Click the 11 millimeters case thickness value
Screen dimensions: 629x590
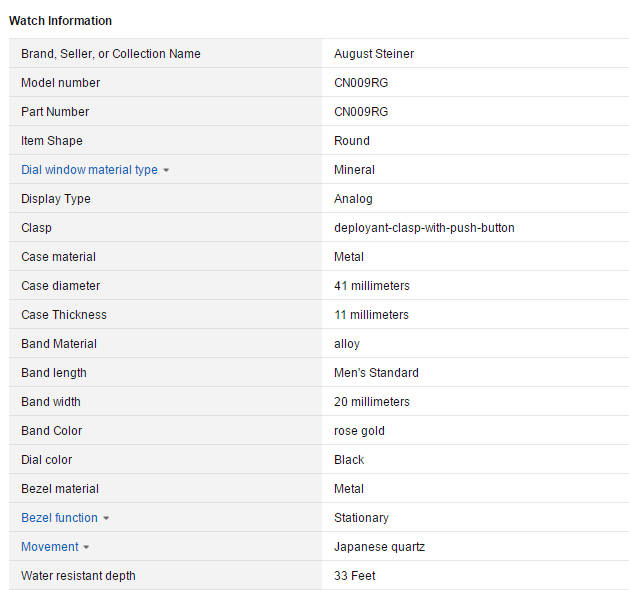[371, 315]
